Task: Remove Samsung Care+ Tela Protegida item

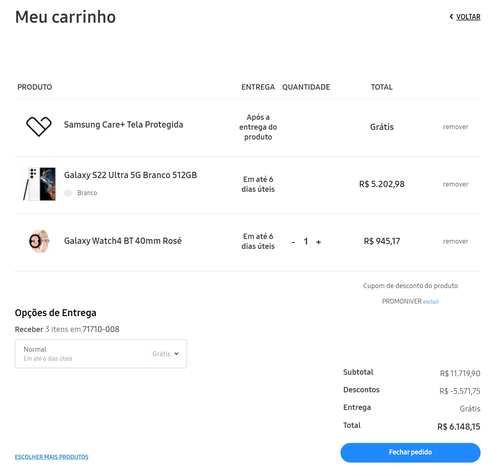Action: click(455, 127)
